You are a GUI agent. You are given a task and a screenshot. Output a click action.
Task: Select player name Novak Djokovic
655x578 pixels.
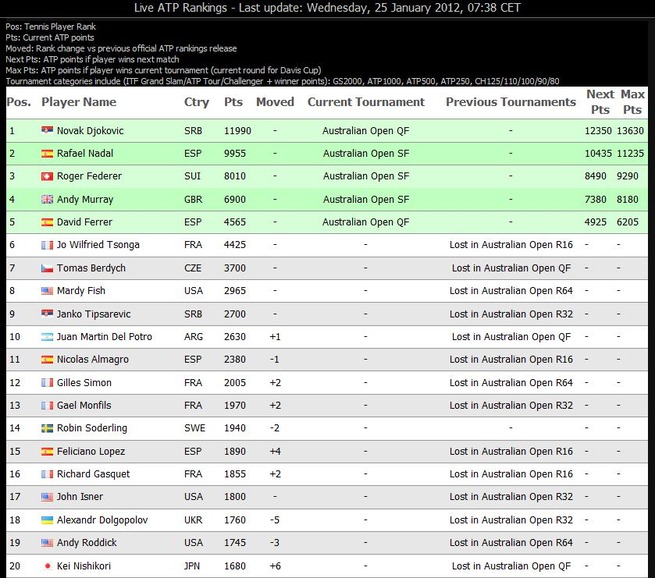tap(90, 131)
